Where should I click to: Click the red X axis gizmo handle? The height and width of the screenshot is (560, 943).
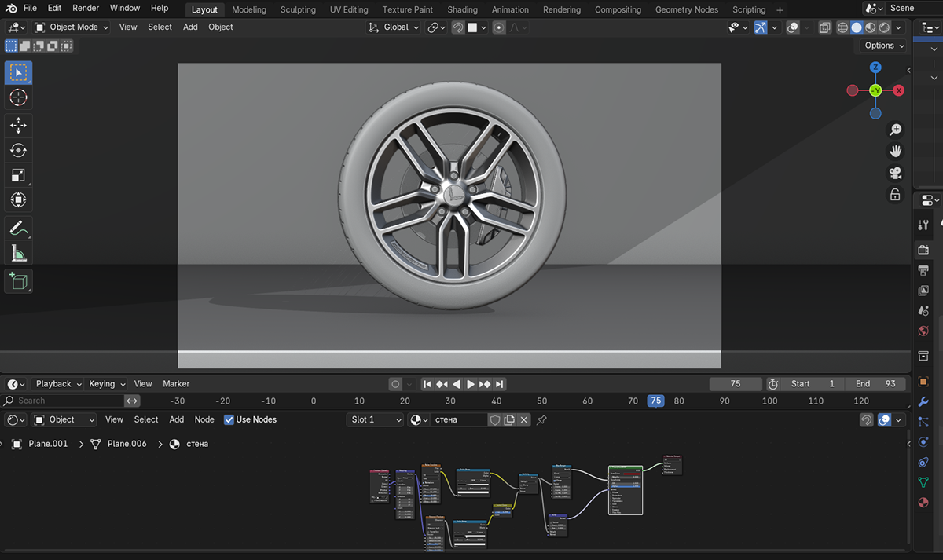tap(899, 90)
